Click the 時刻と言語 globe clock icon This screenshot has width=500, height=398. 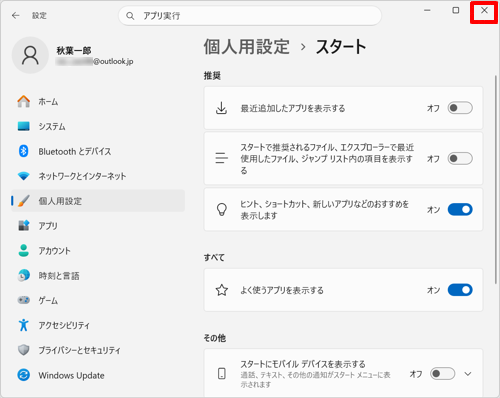23,276
